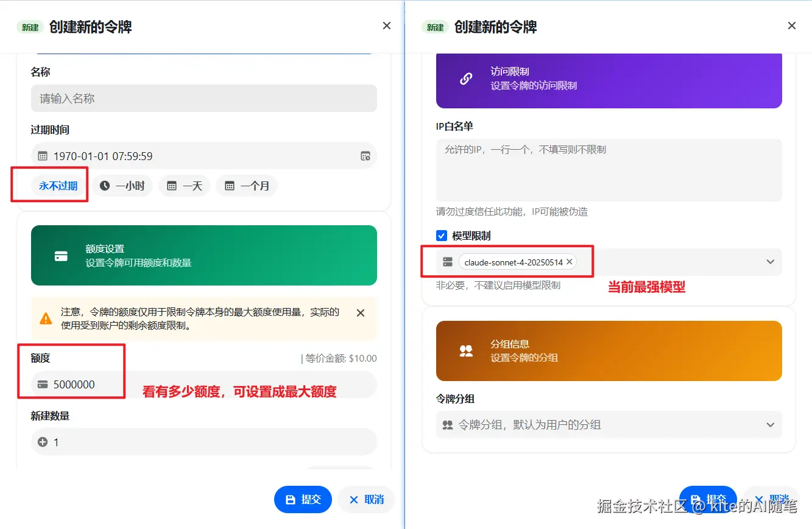
Task: Click the 分组信息 orange banner
Action: (x=609, y=351)
